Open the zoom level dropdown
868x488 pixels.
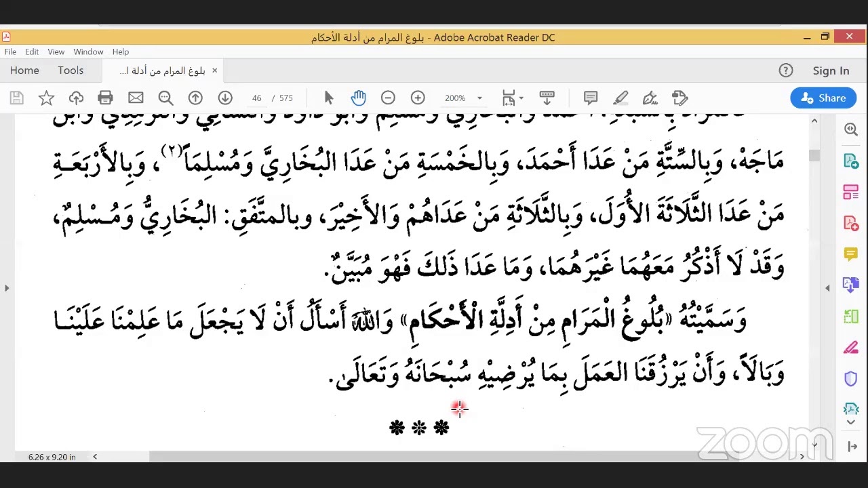tap(479, 98)
